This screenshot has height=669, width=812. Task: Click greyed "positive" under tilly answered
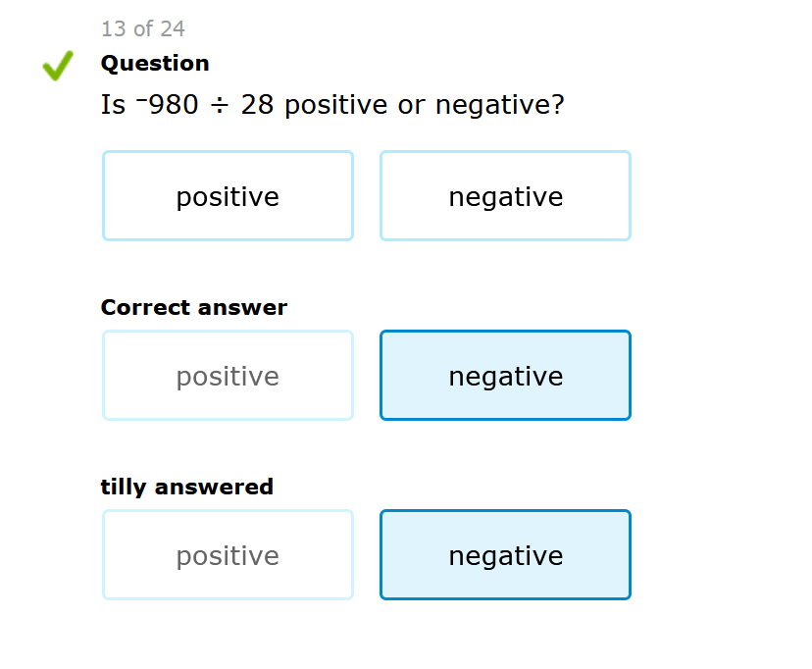(x=228, y=555)
